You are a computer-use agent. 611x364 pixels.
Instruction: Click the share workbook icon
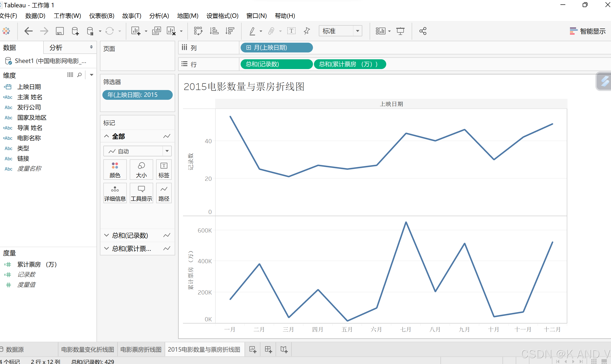(x=423, y=31)
